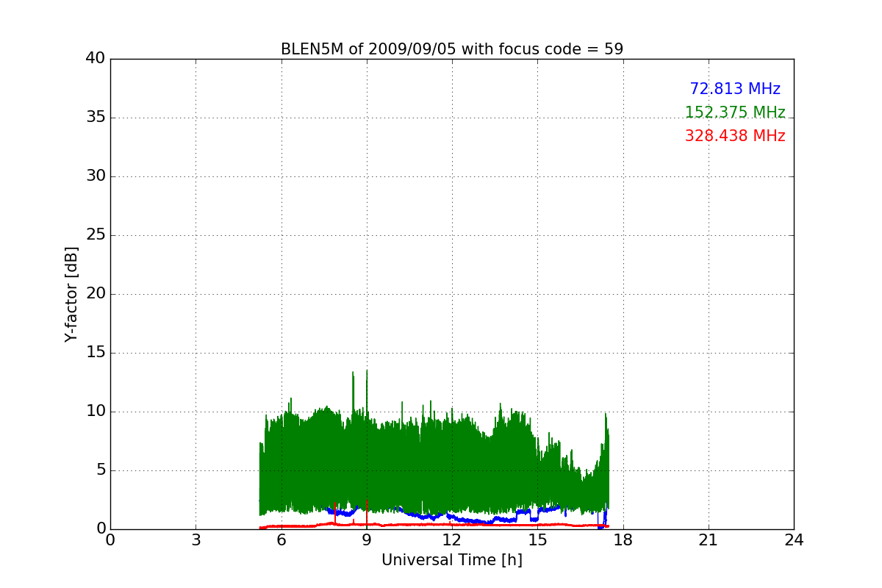The image size is (882, 588).
Task: Click the y-axis tick label 25
Action: (x=96, y=234)
